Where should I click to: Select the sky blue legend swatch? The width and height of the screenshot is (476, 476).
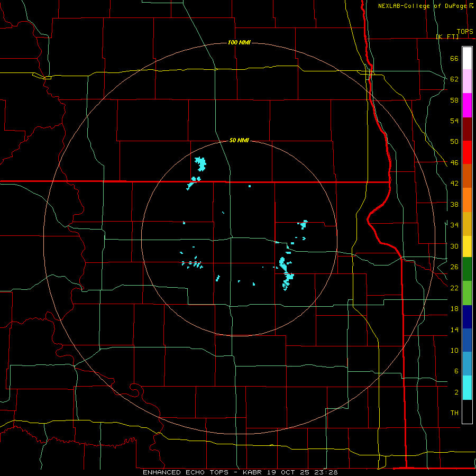pos(467,364)
